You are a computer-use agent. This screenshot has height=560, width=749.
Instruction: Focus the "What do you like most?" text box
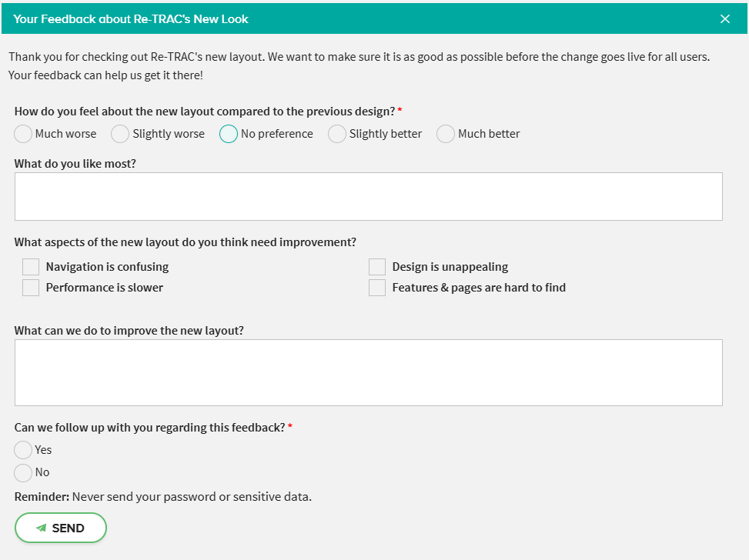click(368, 196)
